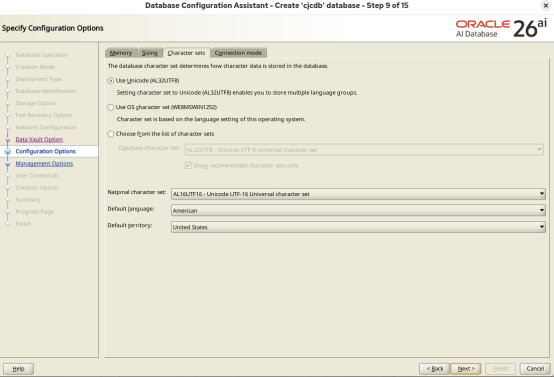Click the Management Options step bullet
The image size is (554, 377).
[x=7, y=164]
